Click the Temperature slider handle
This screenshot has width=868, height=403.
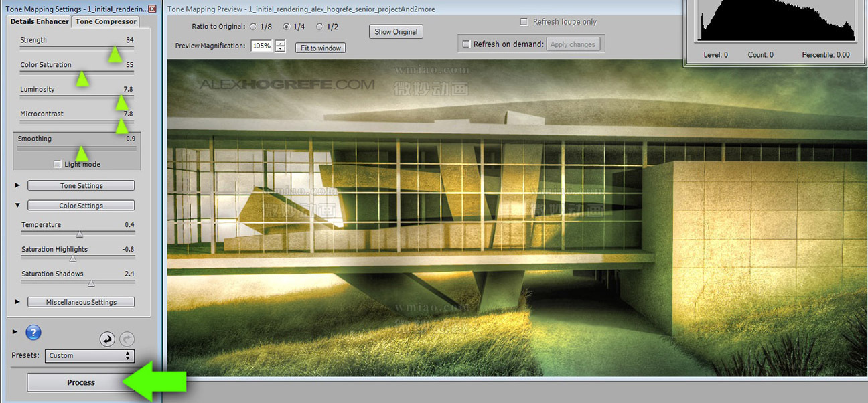(80, 234)
